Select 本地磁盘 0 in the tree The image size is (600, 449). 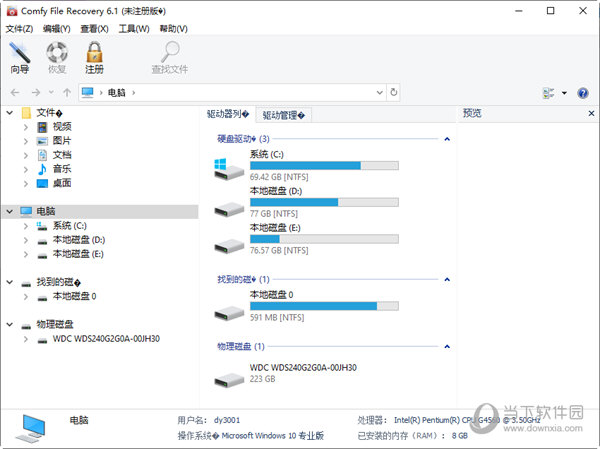[74, 296]
